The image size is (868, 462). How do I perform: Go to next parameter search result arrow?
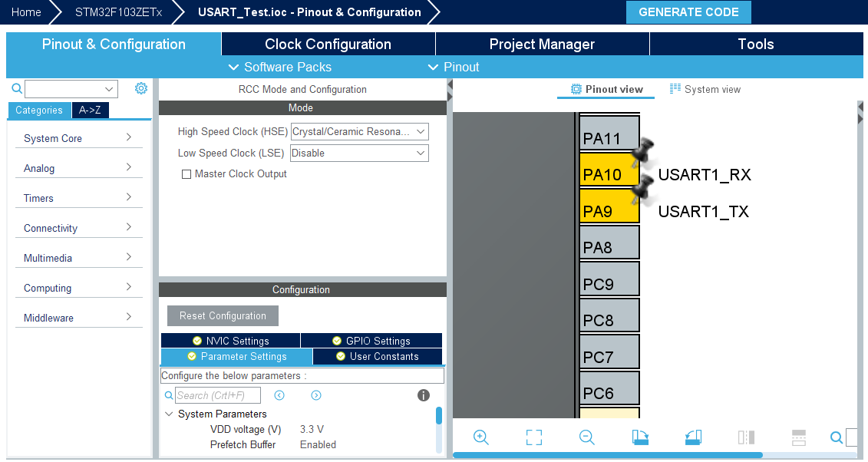[x=316, y=395]
